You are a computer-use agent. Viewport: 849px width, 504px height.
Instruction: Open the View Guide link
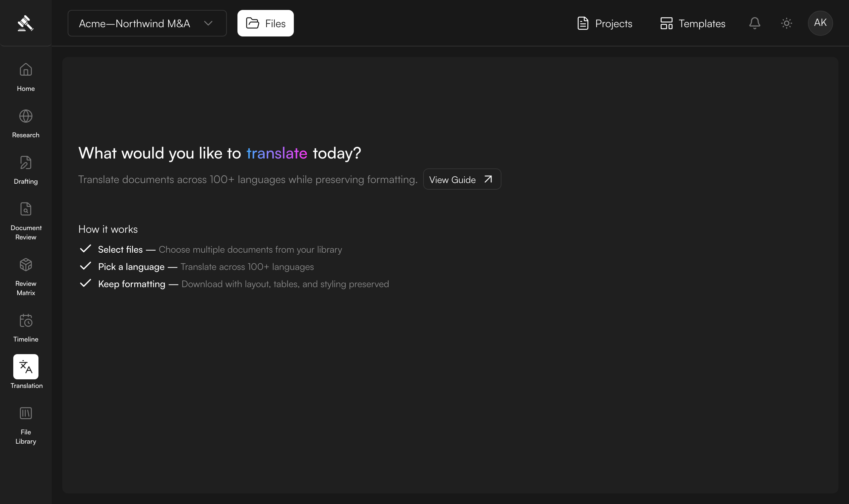(462, 179)
